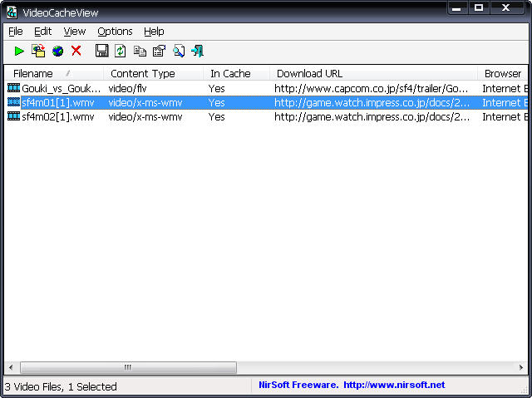Open the Edit menu
The height and width of the screenshot is (398, 532).
click(x=42, y=32)
